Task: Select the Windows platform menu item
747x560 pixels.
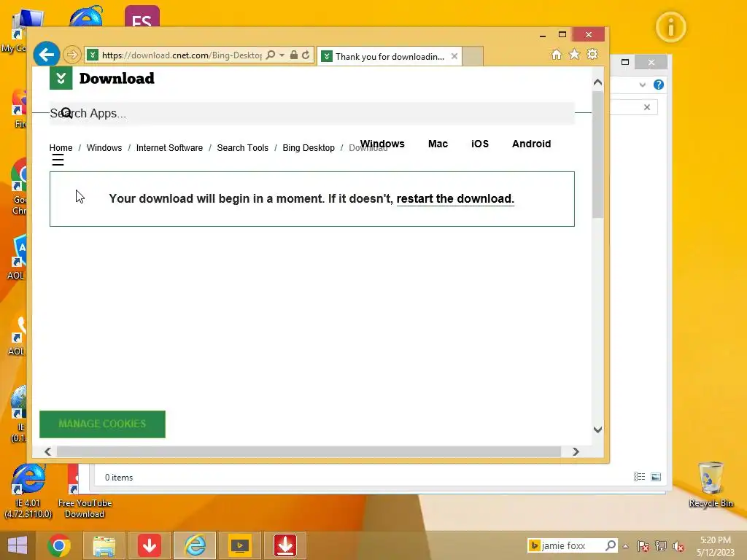Action: [382, 144]
